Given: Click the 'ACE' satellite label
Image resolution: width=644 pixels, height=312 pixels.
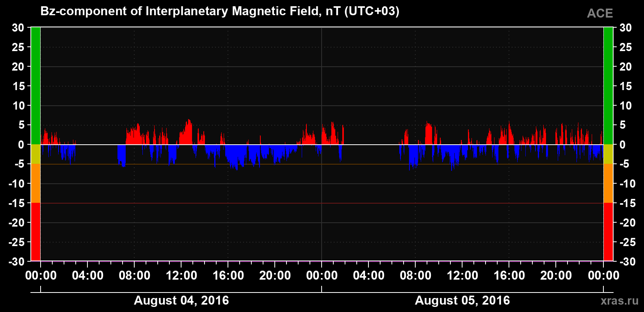Looking at the screenshot, I should pos(600,14).
